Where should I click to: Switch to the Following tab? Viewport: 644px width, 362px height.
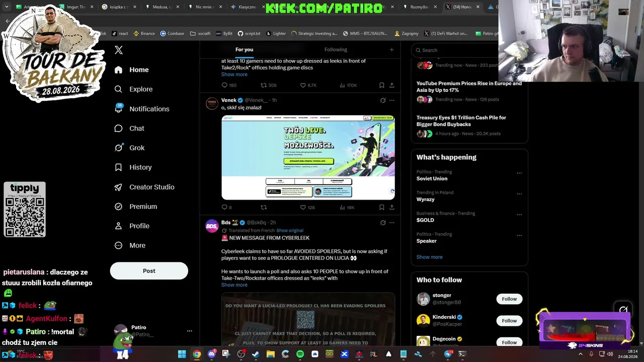pyautogui.click(x=336, y=49)
